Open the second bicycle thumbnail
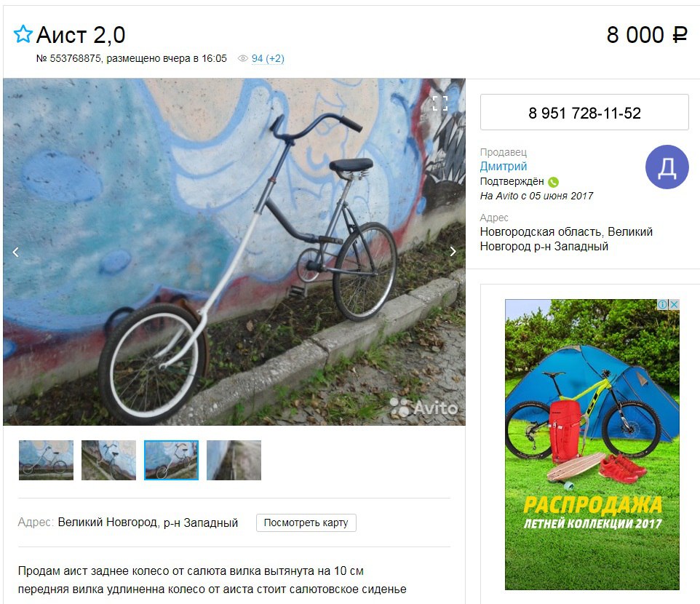The height and width of the screenshot is (604, 700). point(108,460)
